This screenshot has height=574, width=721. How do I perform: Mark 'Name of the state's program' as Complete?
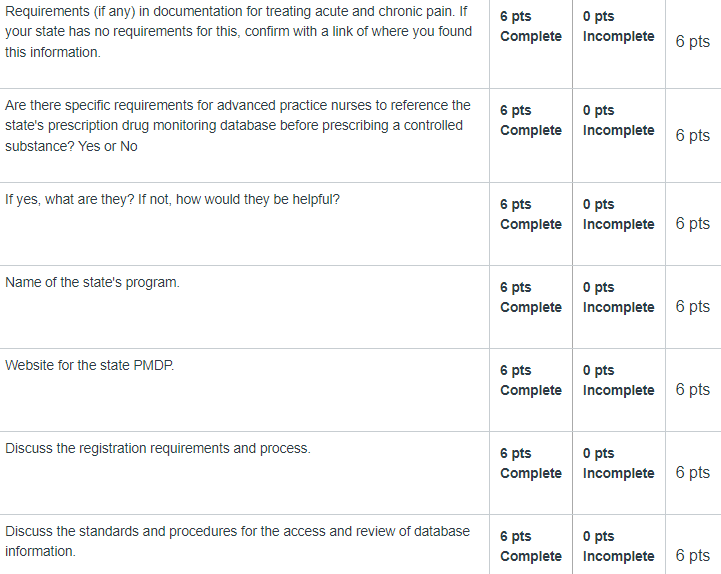[x=531, y=307]
